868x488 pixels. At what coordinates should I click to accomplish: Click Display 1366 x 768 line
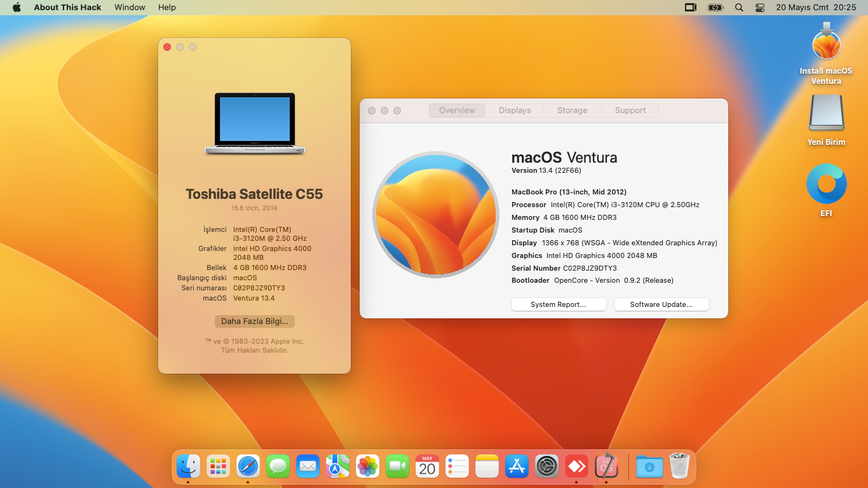[x=614, y=243]
